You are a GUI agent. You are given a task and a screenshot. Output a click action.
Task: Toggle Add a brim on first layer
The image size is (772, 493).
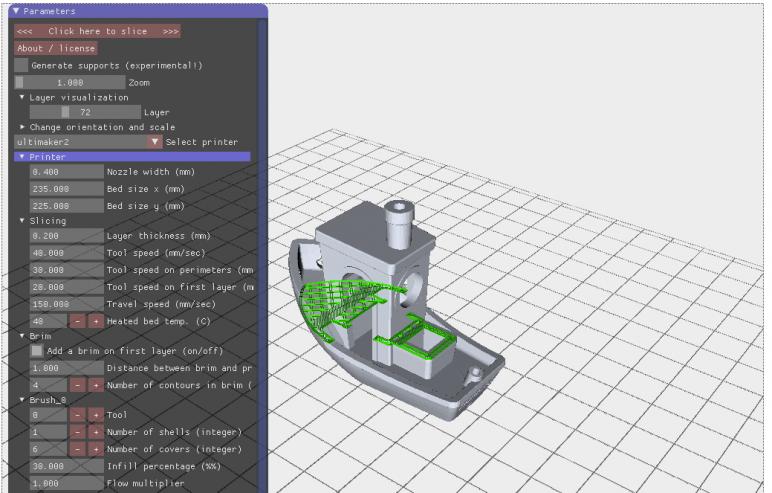(x=37, y=351)
